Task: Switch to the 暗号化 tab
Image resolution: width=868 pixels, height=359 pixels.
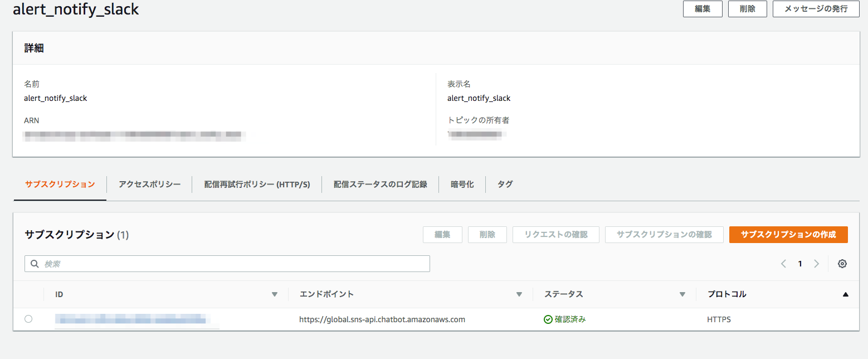Action: tap(462, 184)
